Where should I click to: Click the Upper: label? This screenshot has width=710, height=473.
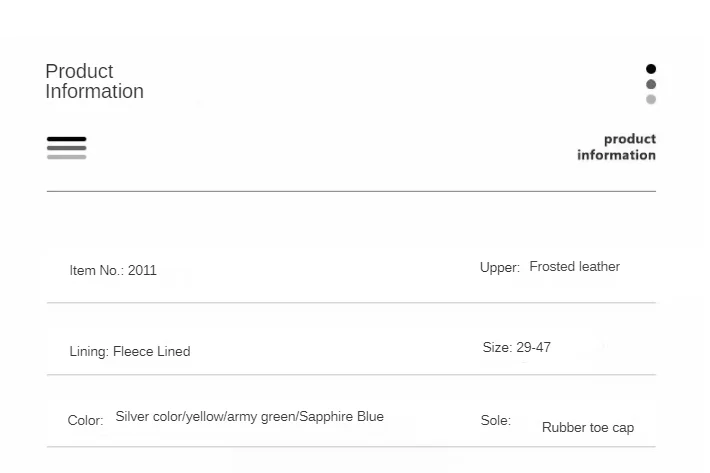click(x=499, y=268)
